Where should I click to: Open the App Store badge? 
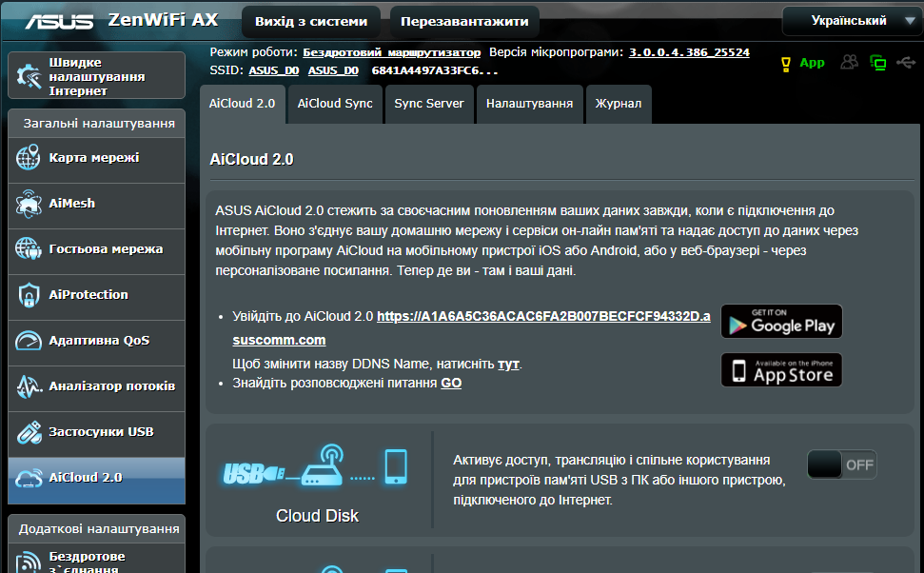(781, 369)
